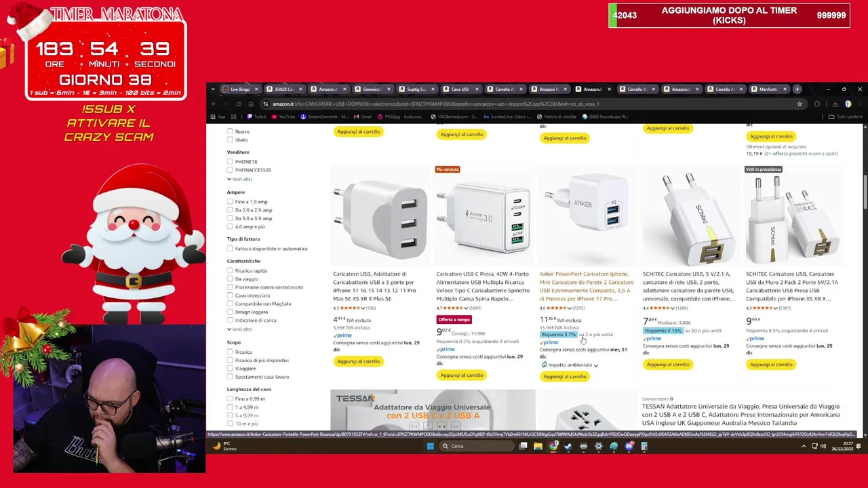The image size is (868, 488).
Task: Open the YouTube bookmark
Action: 283,117
